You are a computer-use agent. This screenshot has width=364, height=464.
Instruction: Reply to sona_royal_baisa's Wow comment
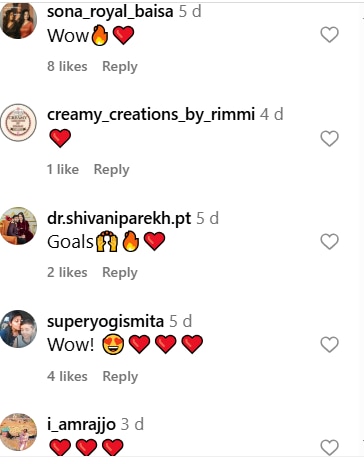point(120,67)
